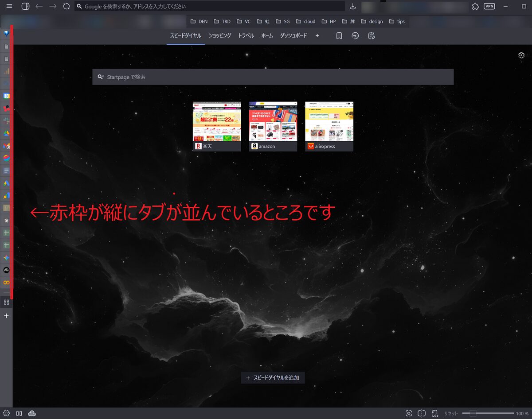532x419 pixels.
Task: Open the extensions puzzle icon
Action: [476, 7]
